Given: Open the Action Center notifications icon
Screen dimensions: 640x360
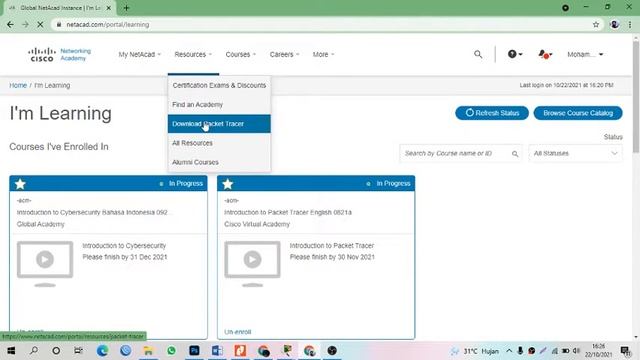Looking at the screenshot, I should (x=625, y=351).
